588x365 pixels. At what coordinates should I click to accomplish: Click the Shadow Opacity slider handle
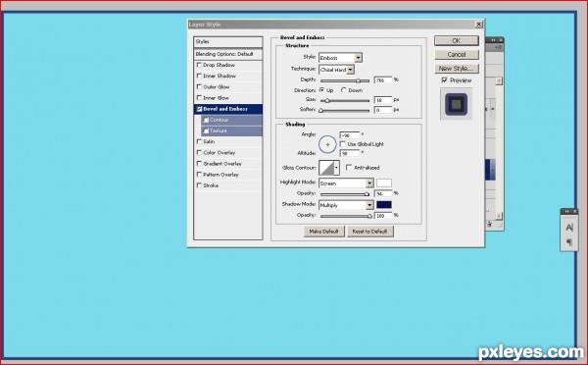click(369, 216)
